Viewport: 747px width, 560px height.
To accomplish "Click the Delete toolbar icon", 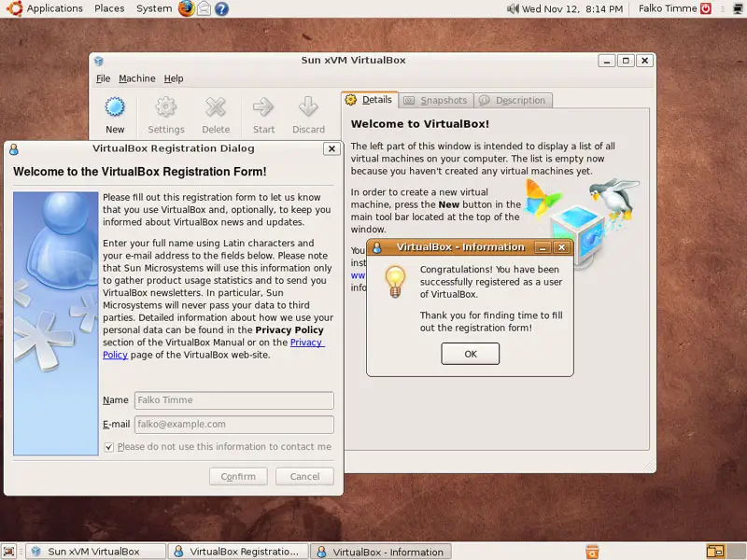I will [216, 107].
